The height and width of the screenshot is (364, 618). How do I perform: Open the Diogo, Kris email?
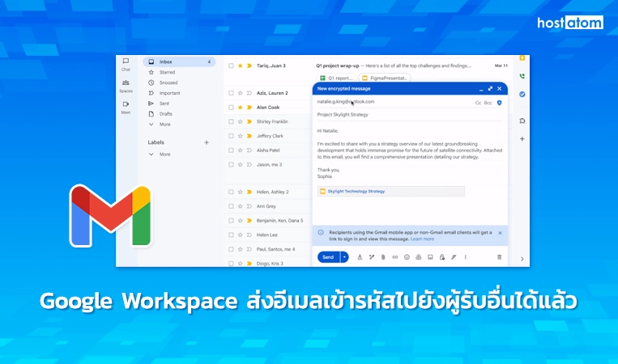click(268, 263)
